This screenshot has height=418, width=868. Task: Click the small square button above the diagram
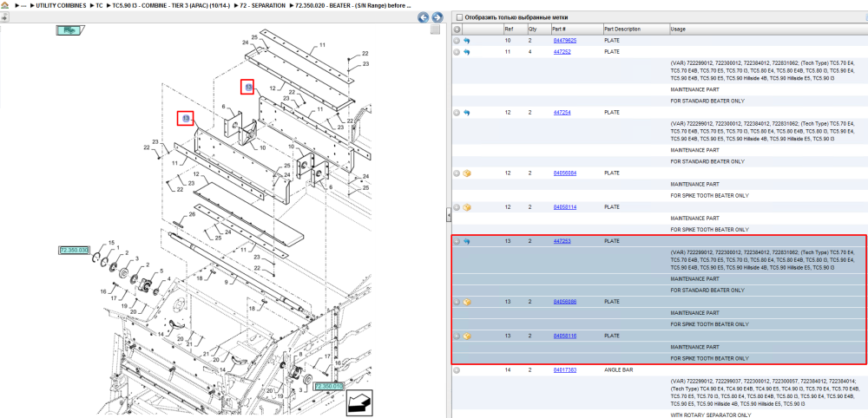click(435, 29)
